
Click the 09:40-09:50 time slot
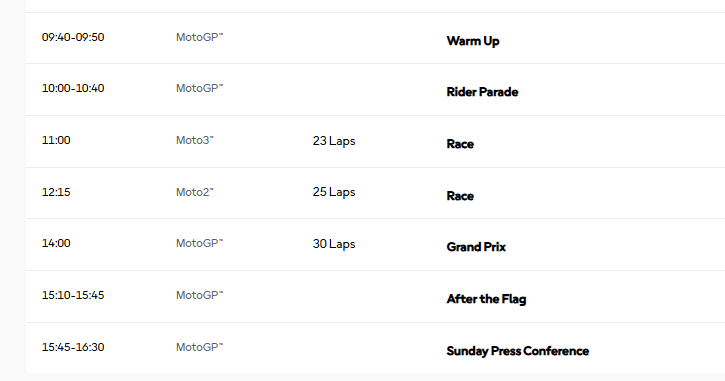click(73, 37)
